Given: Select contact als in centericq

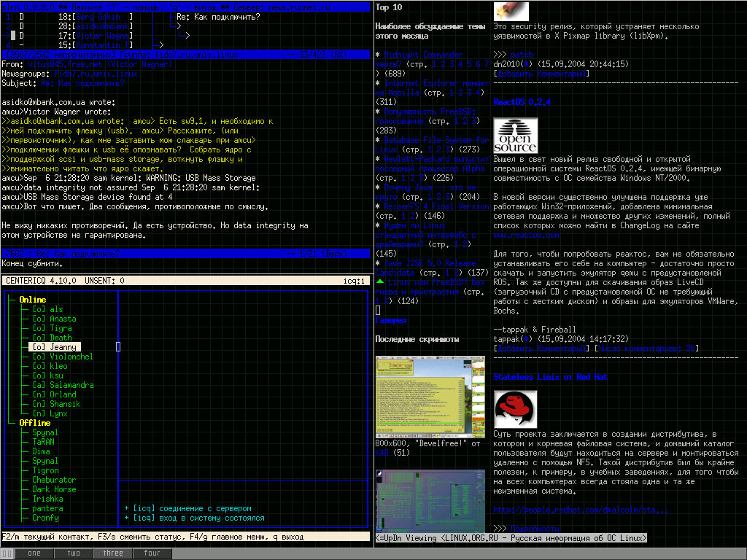Looking at the screenshot, I should point(47,309).
